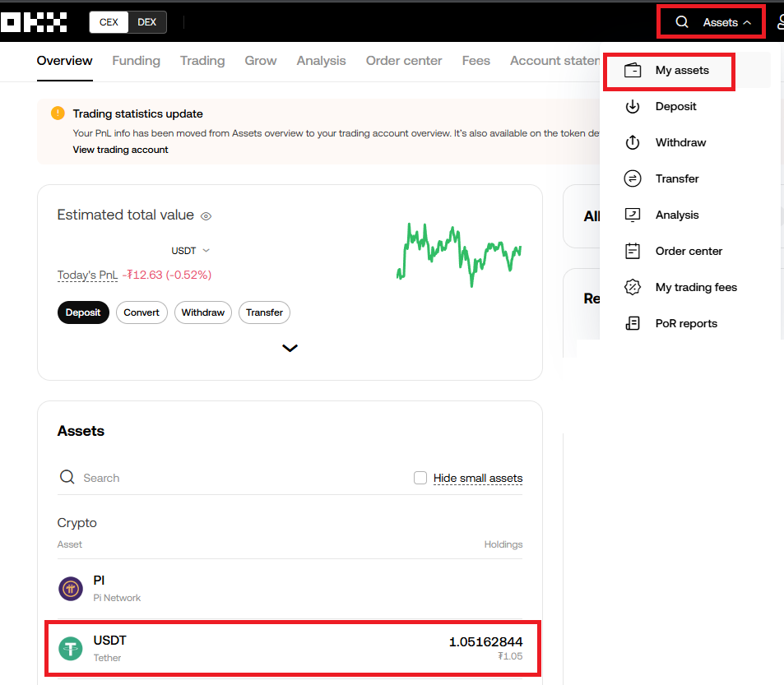Click the PoR reports document icon

point(633,323)
